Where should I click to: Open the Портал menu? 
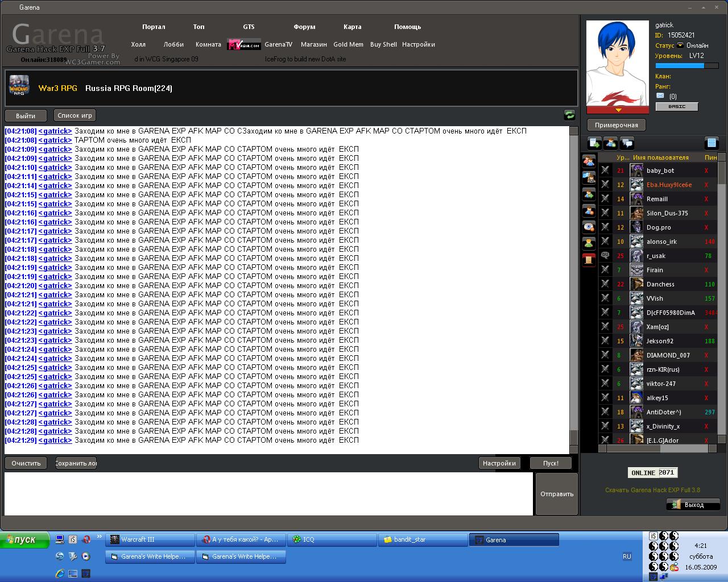pos(154,27)
